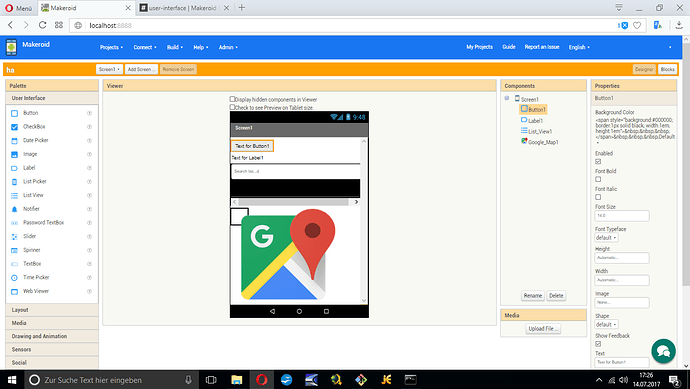The width and height of the screenshot is (690, 389).
Task: Expand the Layout palette section
Action: tap(52, 310)
